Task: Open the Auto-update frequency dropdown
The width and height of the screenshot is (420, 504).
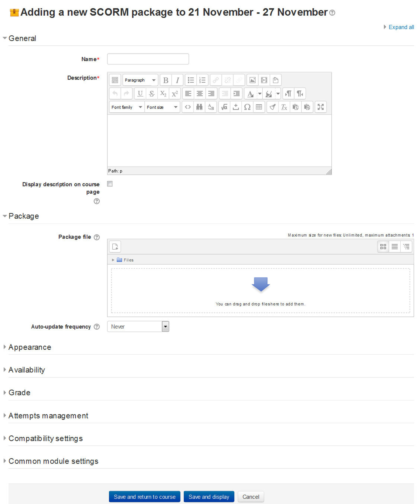Action: (x=166, y=326)
